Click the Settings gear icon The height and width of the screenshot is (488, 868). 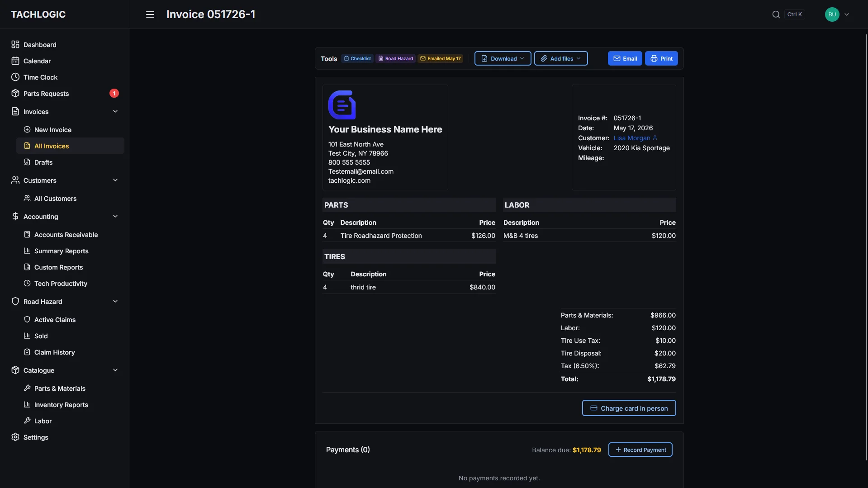(x=15, y=437)
